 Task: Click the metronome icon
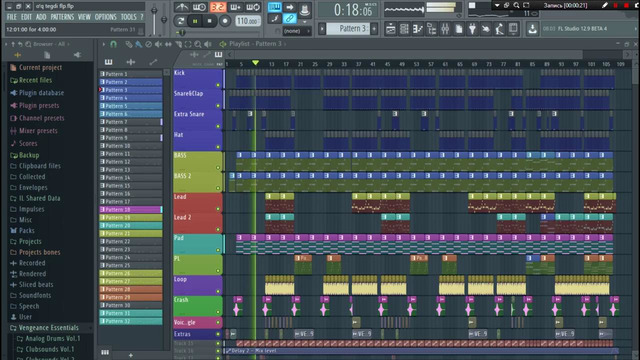[x=182, y=7]
